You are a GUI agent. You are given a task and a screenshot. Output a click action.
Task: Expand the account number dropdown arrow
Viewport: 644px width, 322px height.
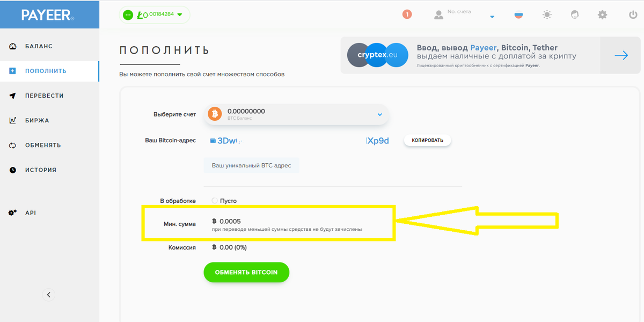tap(492, 17)
